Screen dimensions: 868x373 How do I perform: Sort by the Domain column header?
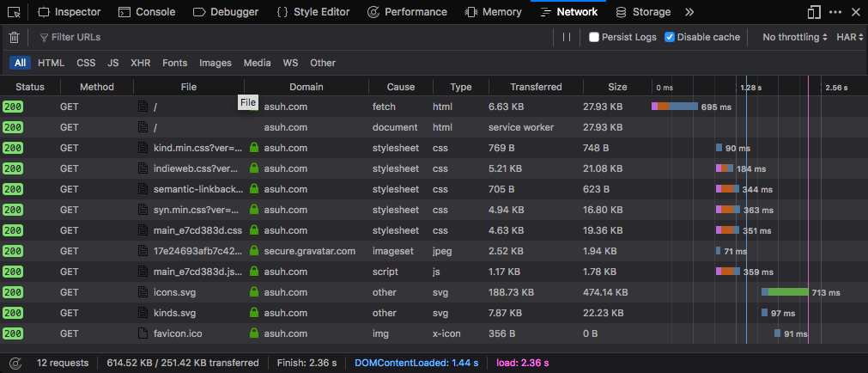pyautogui.click(x=307, y=87)
